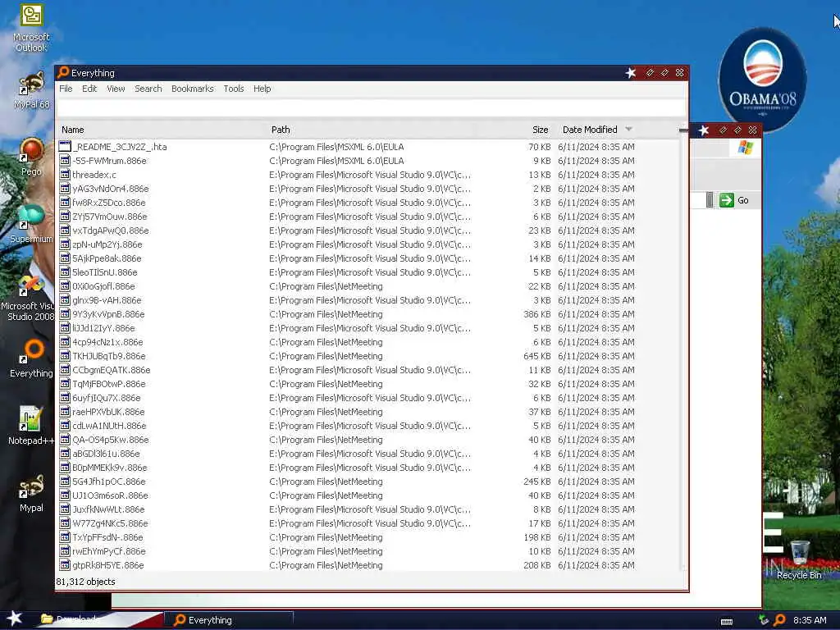Select file vxTdgAPwQ0.886e
This screenshot has height=630, width=840.
[x=111, y=231]
